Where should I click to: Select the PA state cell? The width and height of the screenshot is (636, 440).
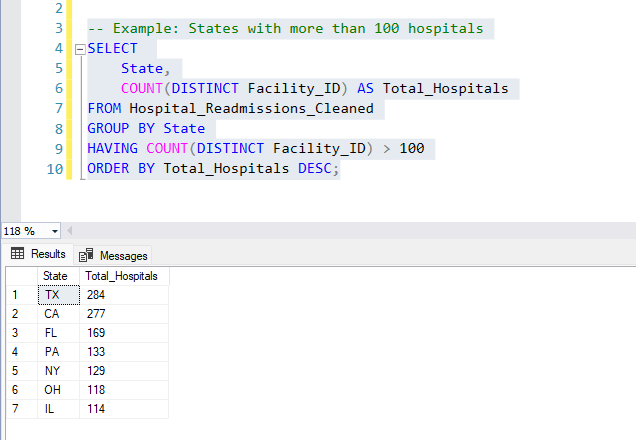tap(59, 352)
